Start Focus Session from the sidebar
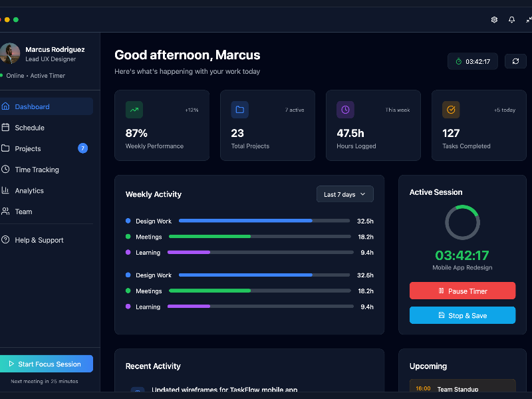 point(47,364)
